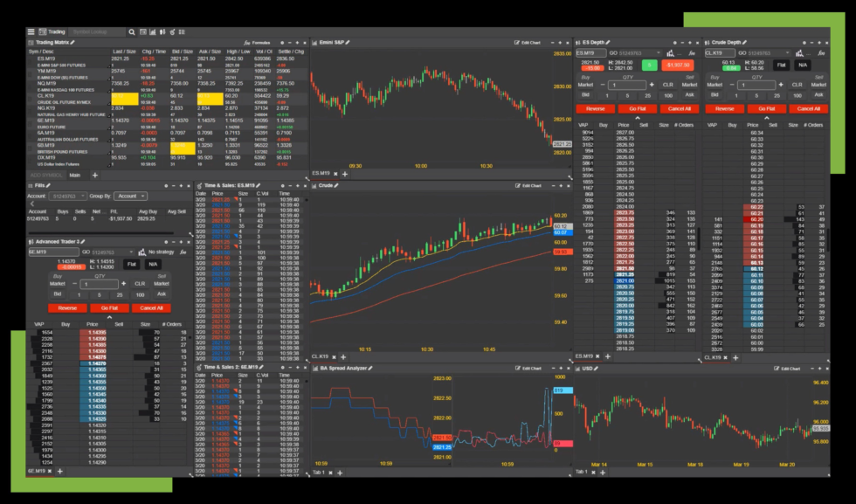Click the Symbol Lookup search icon
This screenshot has height=504, width=856.
(x=131, y=32)
